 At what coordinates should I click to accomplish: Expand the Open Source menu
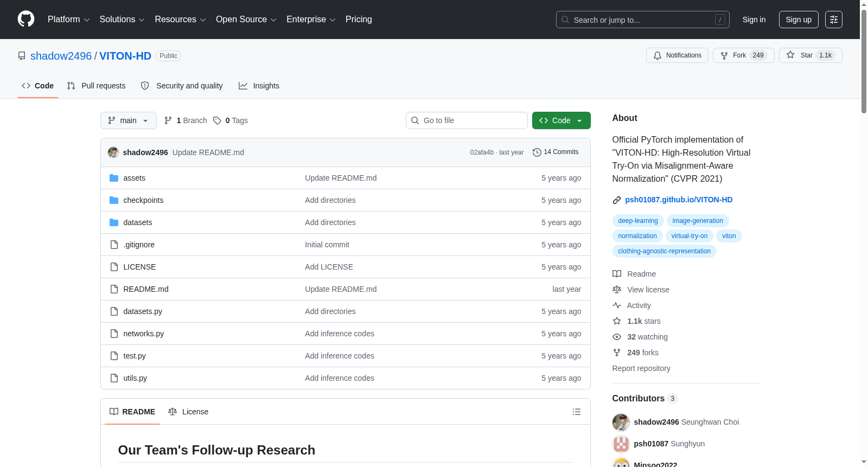(246, 20)
